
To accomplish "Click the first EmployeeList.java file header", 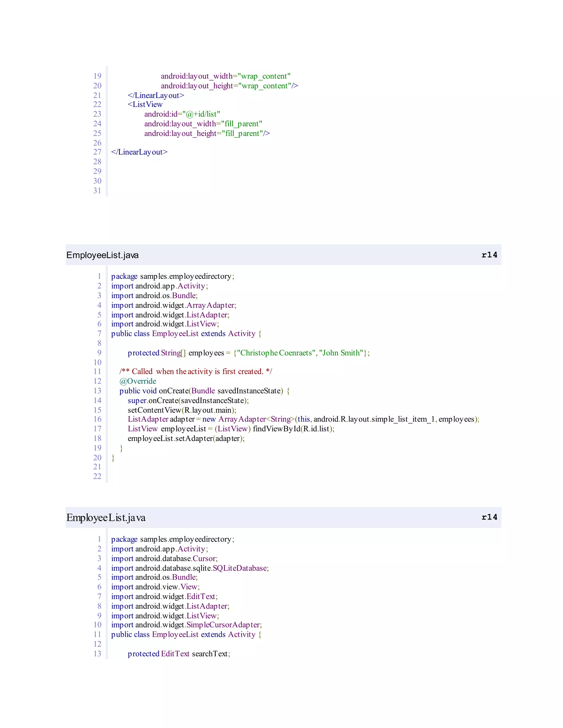I will [102, 255].
